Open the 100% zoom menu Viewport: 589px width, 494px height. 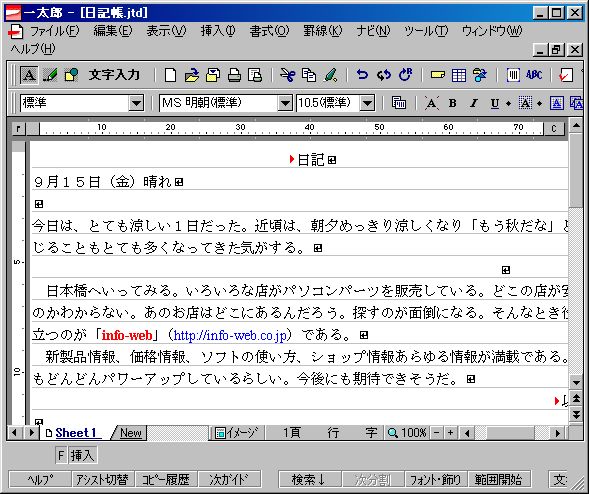(408, 433)
